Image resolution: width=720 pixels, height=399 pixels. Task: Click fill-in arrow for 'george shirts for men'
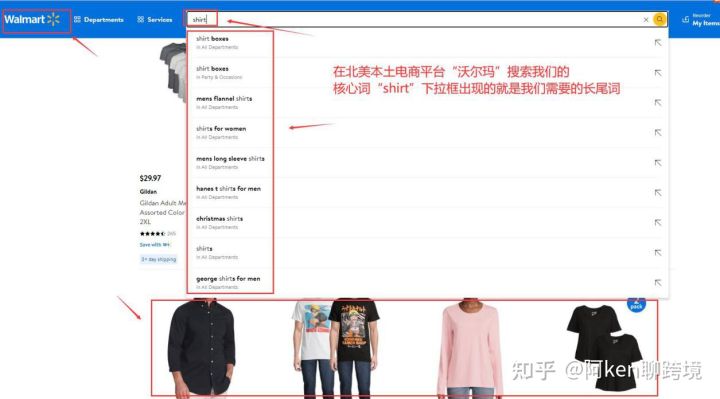pos(658,282)
